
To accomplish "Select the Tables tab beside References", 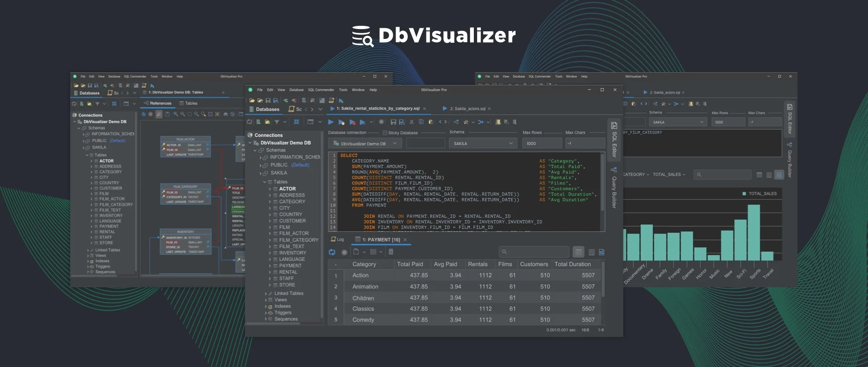I will tap(188, 103).
